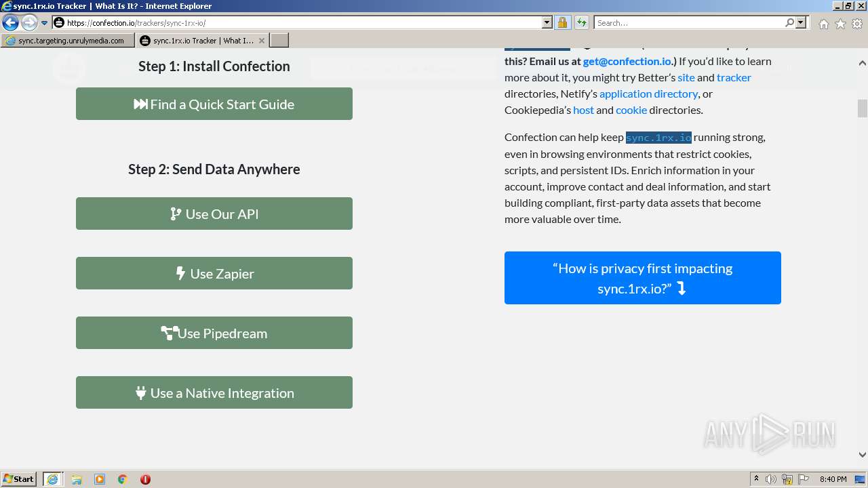Click the Use Our API button
868x488 pixels.
click(x=214, y=213)
